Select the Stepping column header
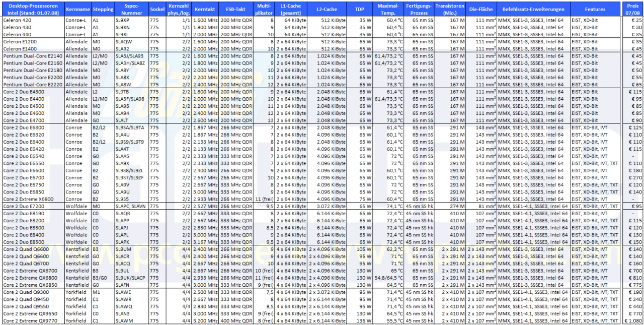The image size is (644, 325). tap(103, 10)
